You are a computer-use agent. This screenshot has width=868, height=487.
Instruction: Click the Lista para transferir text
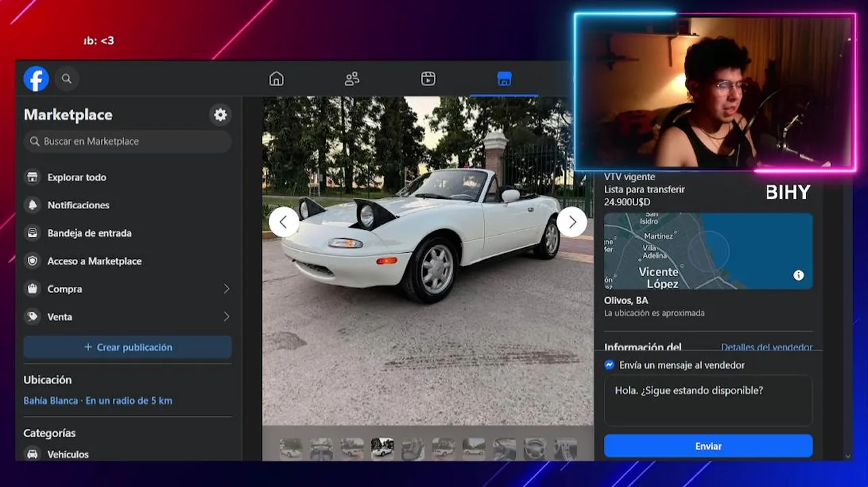644,189
